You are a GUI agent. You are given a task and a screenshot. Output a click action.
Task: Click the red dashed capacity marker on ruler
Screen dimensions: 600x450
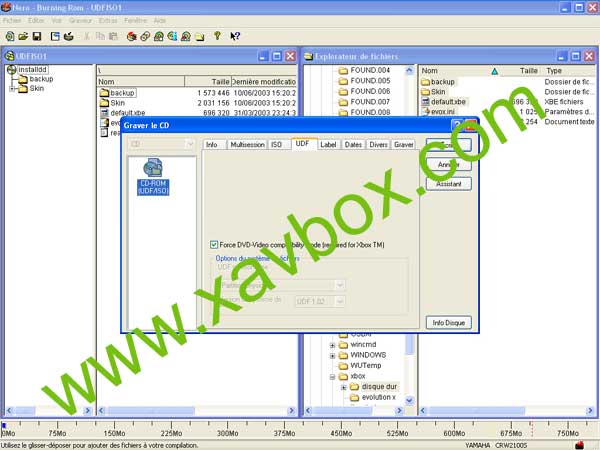[532, 429]
